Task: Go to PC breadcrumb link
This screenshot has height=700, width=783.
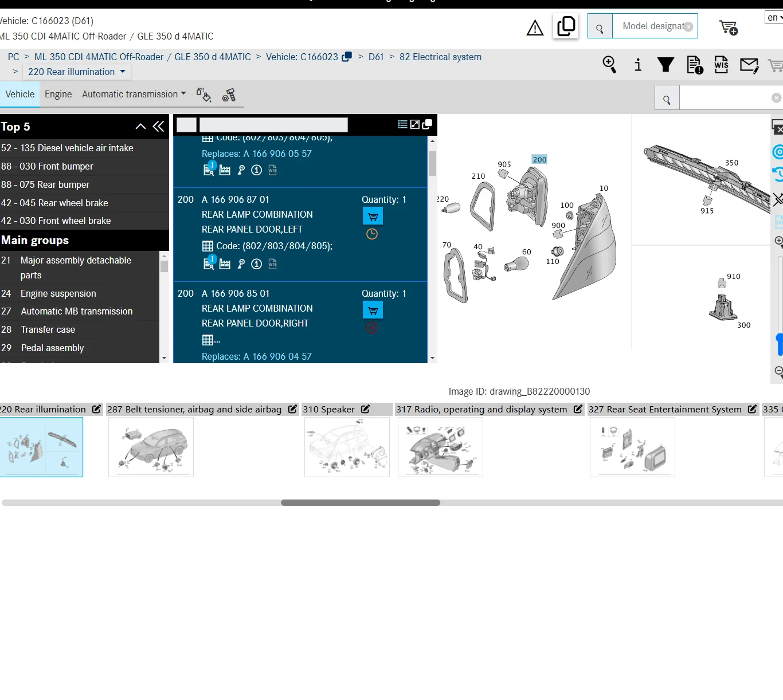Action: tap(14, 57)
